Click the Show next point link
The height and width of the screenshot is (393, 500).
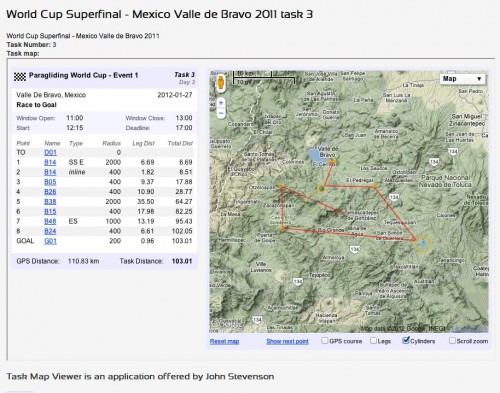(287, 341)
